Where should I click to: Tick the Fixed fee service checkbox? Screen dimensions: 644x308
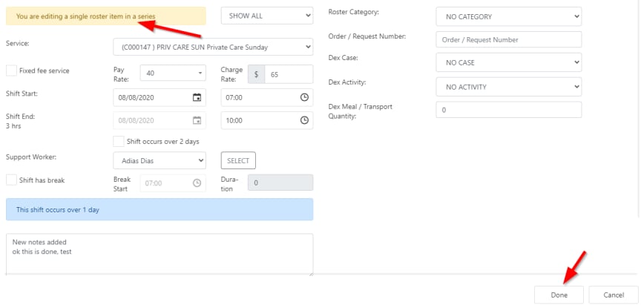tap(11, 71)
